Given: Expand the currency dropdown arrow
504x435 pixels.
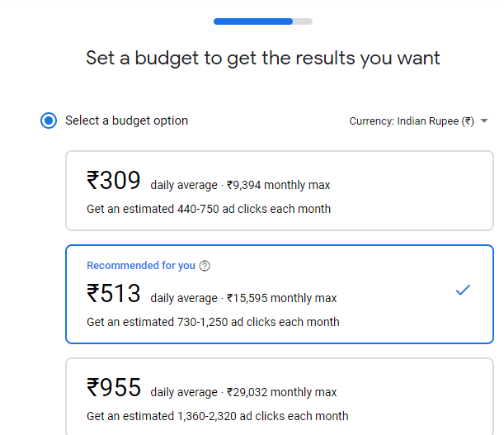Looking at the screenshot, I should [484, 121].
